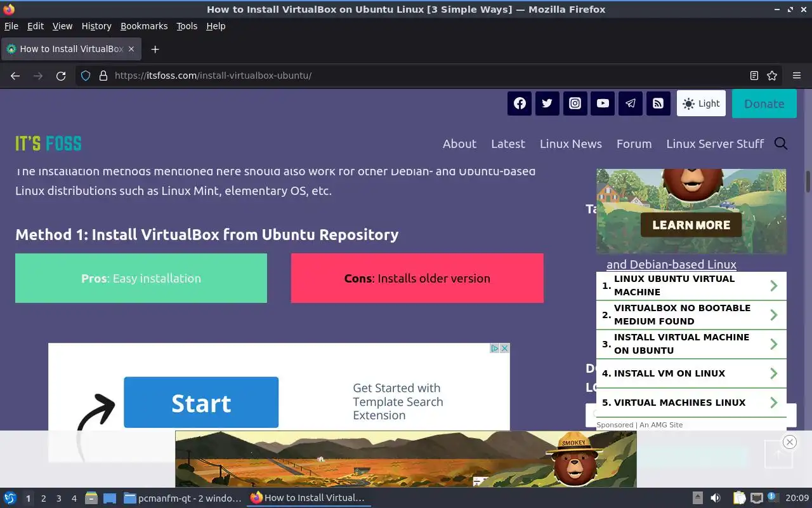This screenshot has width=812, height=508.
Task: Switch to workspace 3 in the pager
Action: click(x=58, y=498)
